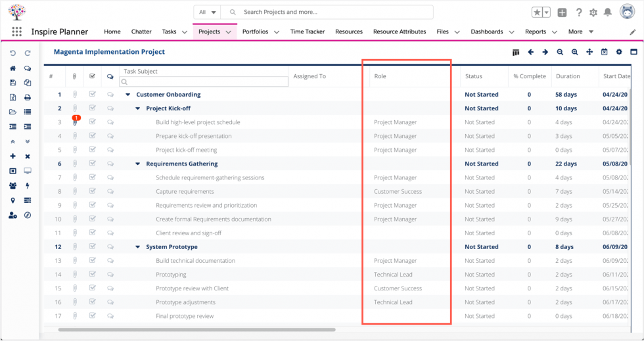644x341 pixels.
Task: Outdent the task with the outdent icon
Action: pyautogui.click(x=12, y=127)
